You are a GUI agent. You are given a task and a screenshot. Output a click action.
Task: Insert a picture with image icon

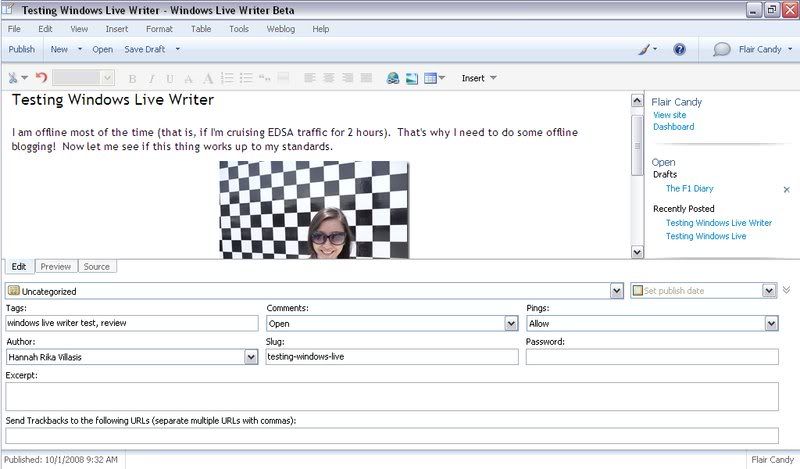412,78
